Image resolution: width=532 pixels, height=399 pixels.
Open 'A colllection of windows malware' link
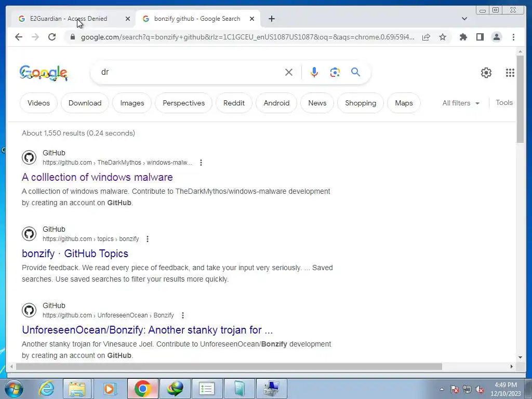tap(97, 177)
